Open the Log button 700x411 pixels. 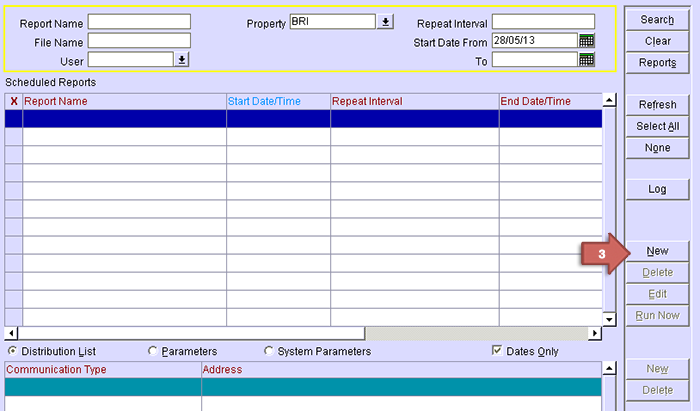(657, 189)
